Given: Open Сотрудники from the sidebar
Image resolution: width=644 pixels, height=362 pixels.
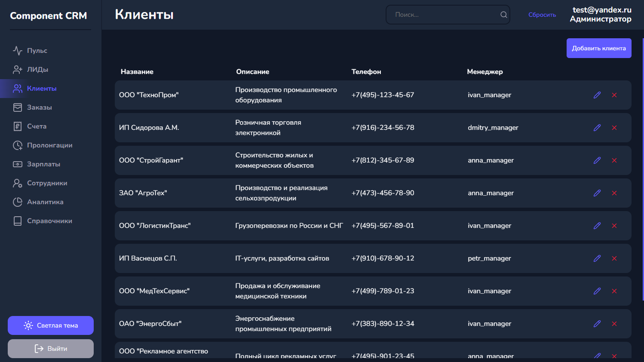Looking at the screenshot, I should (x=47, y=183).
